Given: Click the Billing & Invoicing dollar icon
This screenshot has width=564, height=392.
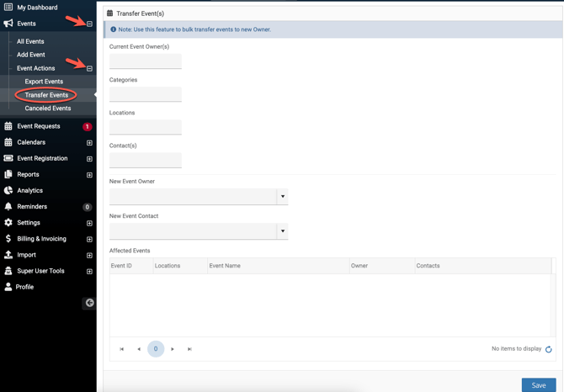Looking at the screenshot, I should 8,239.
